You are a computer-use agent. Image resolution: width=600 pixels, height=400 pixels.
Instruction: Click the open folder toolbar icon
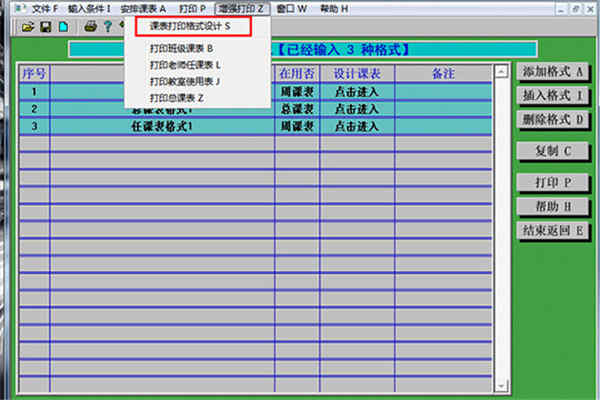(28, 27)
